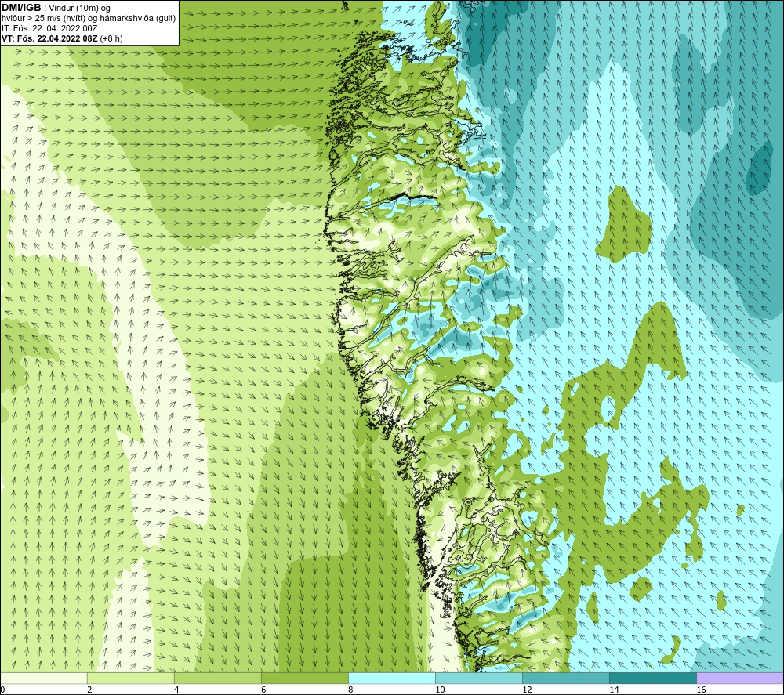Click the 12–14 m/s teal legend swatch
784x695 pixels.
click(566, 678)
